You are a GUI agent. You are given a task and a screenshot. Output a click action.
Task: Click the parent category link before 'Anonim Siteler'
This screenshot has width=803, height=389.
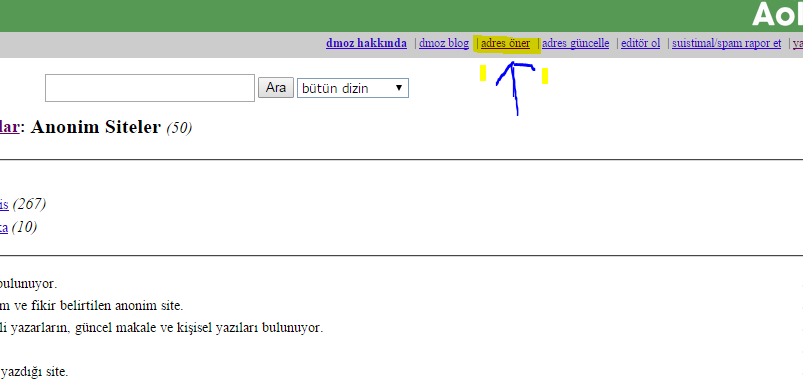point(9,127)
